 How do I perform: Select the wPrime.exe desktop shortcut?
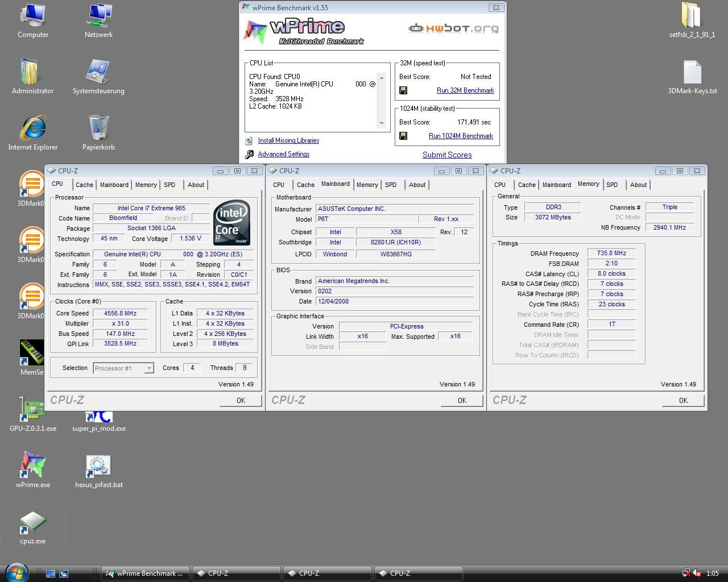[x=32, y=471]
